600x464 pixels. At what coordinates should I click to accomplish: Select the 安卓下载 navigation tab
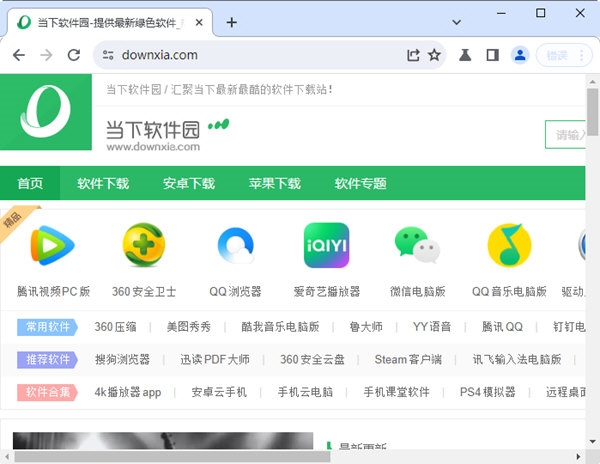coord(189,183)
